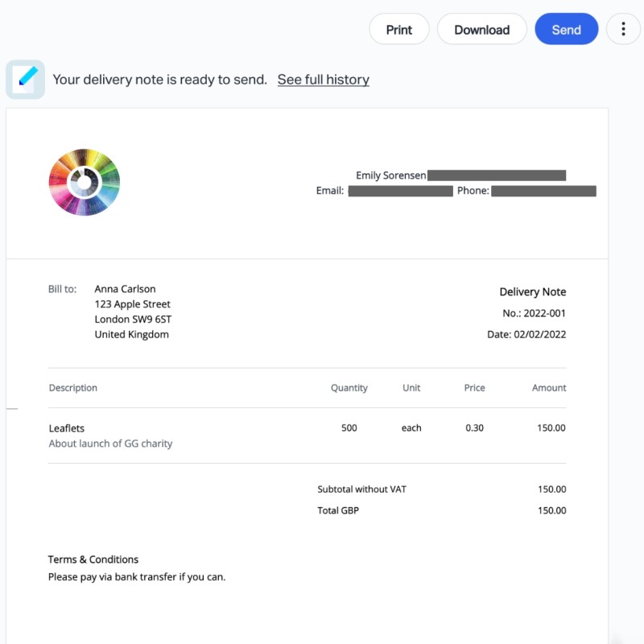Select the Quantity column header
Screen dimensions: 644x644
349,387
